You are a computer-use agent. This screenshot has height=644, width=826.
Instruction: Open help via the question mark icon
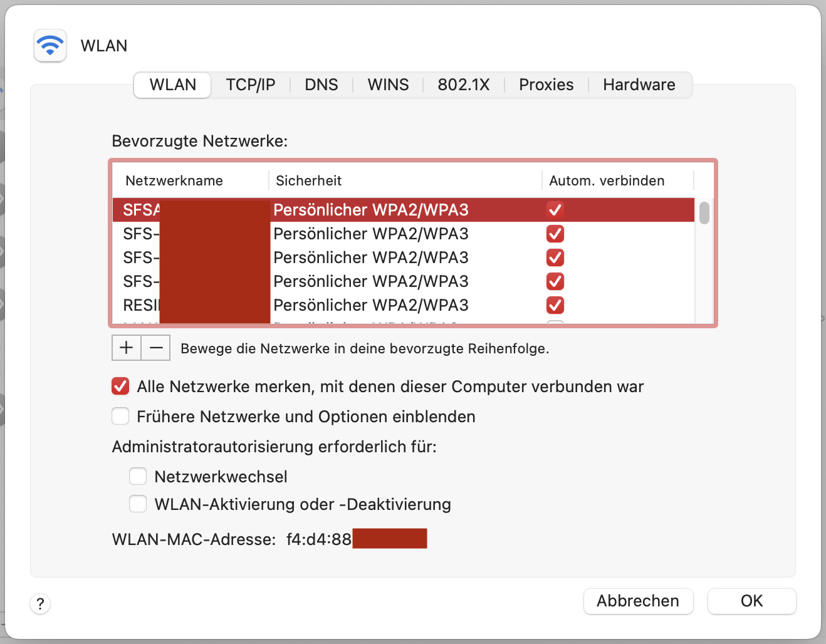pyautogui.click(x=40, y=604)
